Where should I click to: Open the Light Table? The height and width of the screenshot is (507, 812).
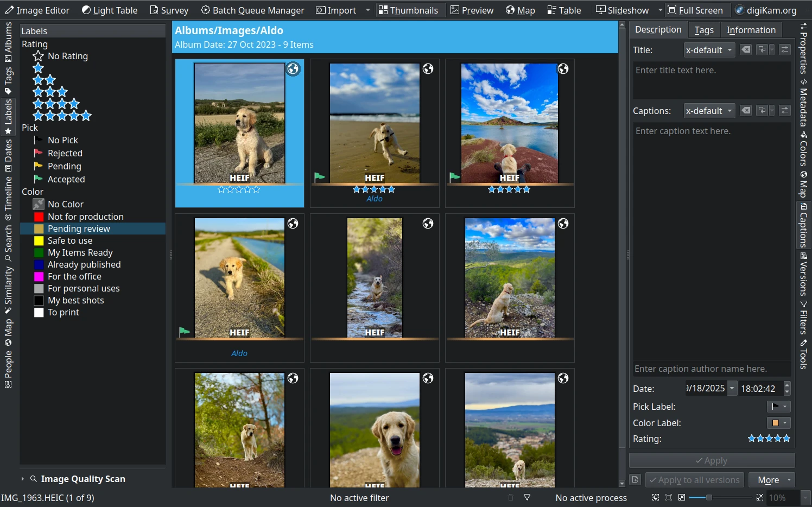(109, 10)
